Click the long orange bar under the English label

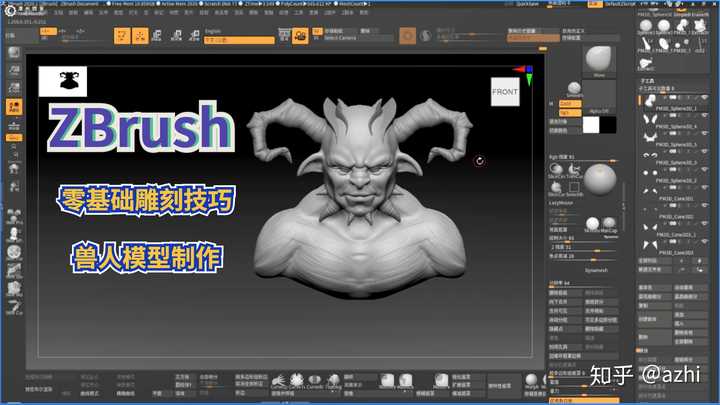point(239,40)
